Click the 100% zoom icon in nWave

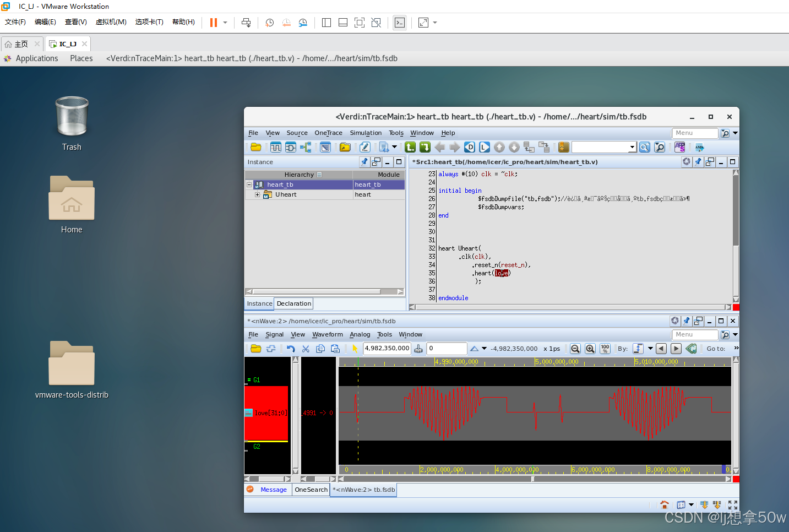(x=605, y=348)
